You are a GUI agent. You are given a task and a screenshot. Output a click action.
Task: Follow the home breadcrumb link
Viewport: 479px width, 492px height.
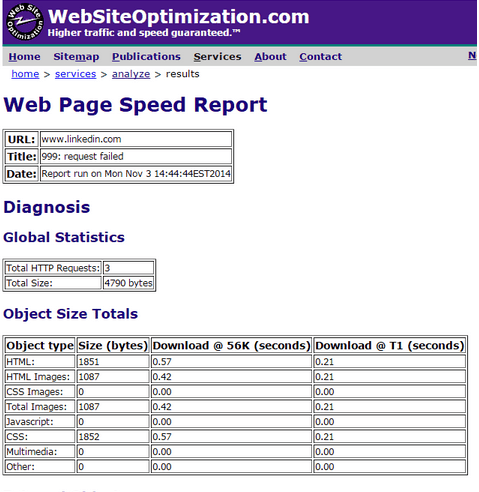coord(25,74)
